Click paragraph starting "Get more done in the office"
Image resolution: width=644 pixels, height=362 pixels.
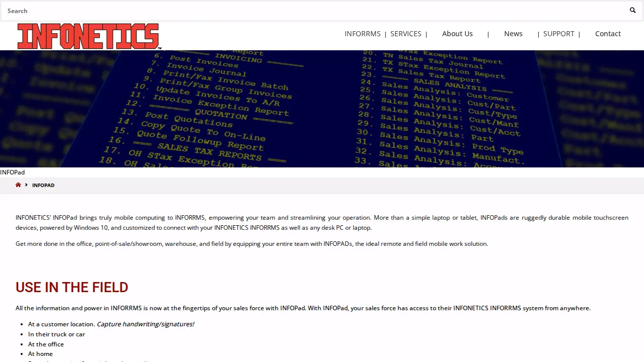[x=252, y=243]
